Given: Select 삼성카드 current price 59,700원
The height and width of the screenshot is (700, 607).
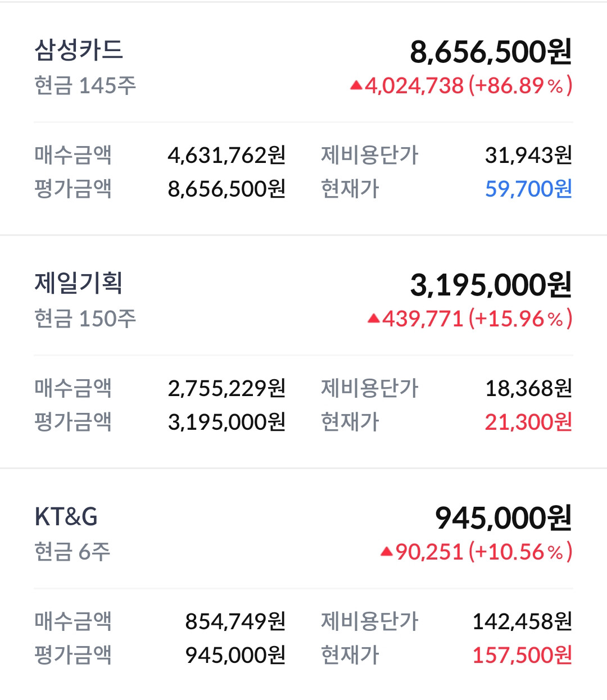Looking at the screenshot, I should point(528,189).
